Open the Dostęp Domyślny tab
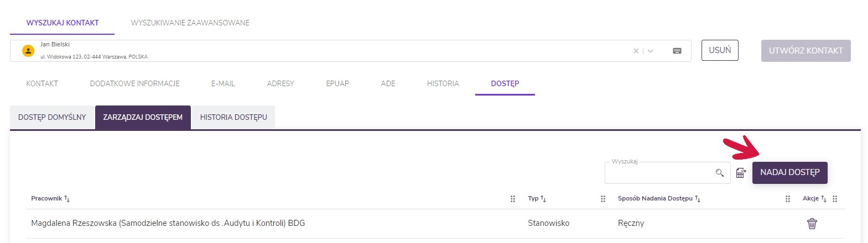 (52, 117)
